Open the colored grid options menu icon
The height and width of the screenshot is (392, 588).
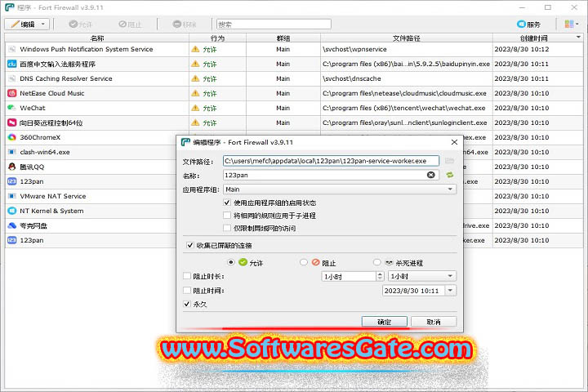point(571,24)
